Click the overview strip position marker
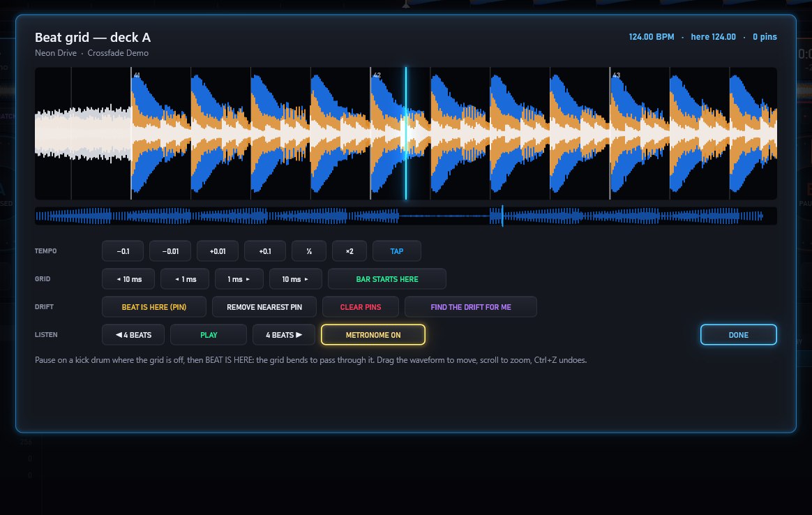The height and width of the screenshot is (515, 812). tap(502, 216)
